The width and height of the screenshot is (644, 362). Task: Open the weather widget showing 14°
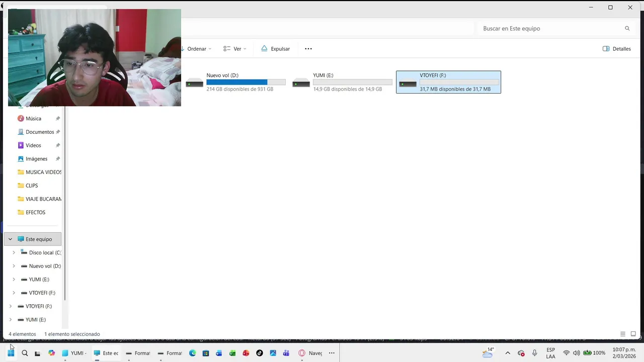(x=488, y=352)
